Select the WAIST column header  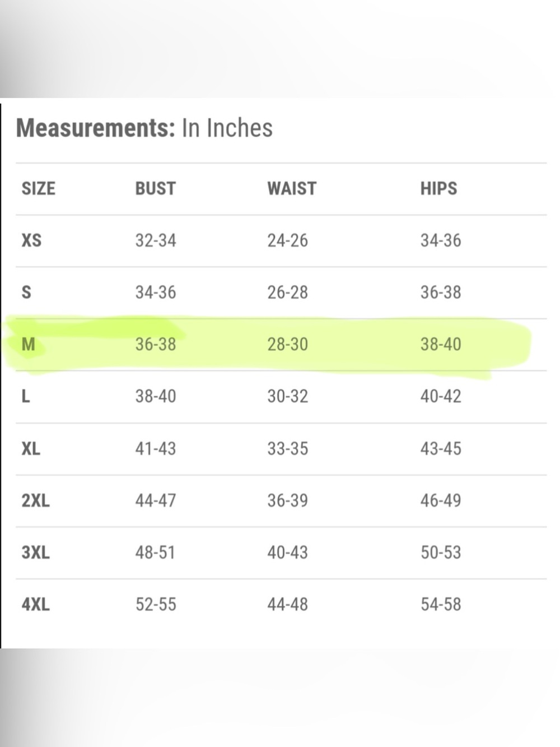coord(292,188)
